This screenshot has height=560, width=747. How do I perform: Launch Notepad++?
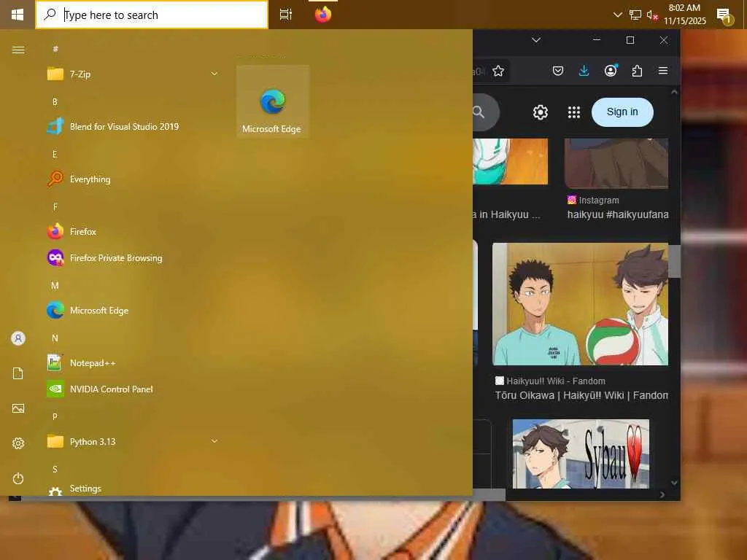(133, 363)
